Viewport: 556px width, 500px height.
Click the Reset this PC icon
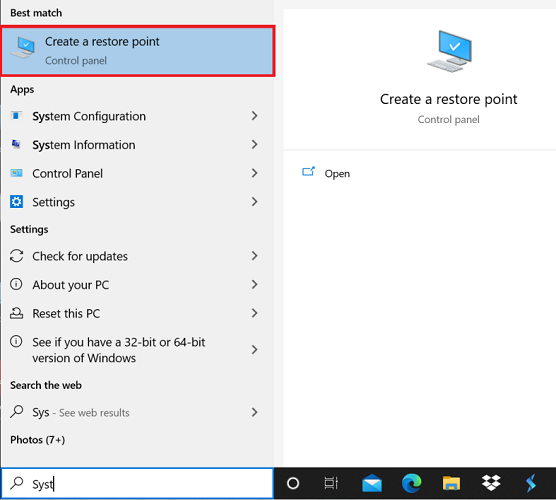click(16, 313)
